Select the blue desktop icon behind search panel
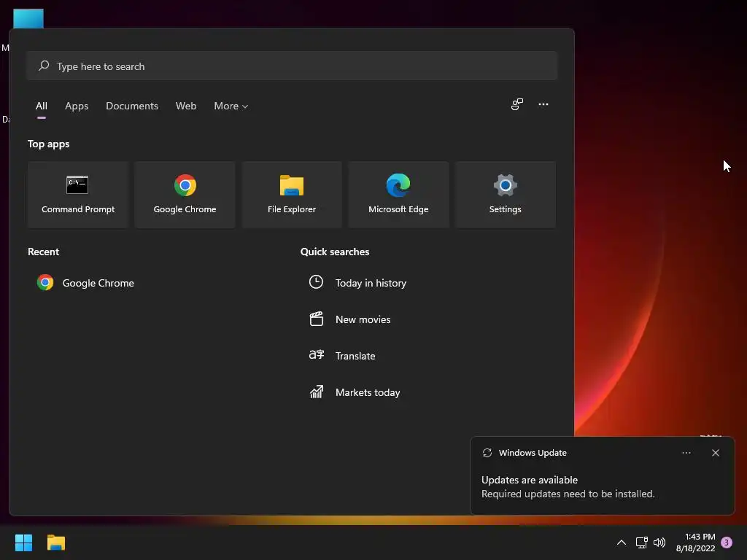The height and width of the screenshot is (560, 747). tap(28, 18)
